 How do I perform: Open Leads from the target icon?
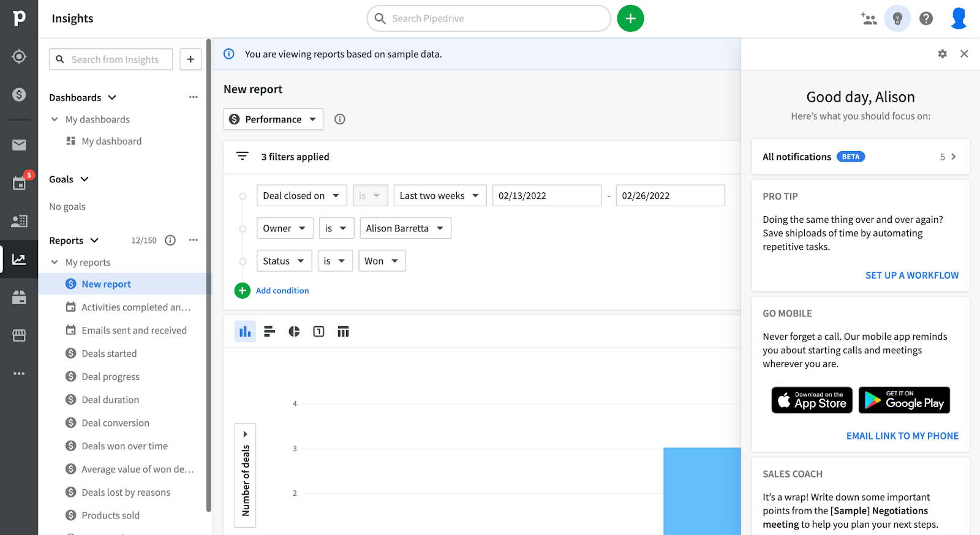[19, 56]
